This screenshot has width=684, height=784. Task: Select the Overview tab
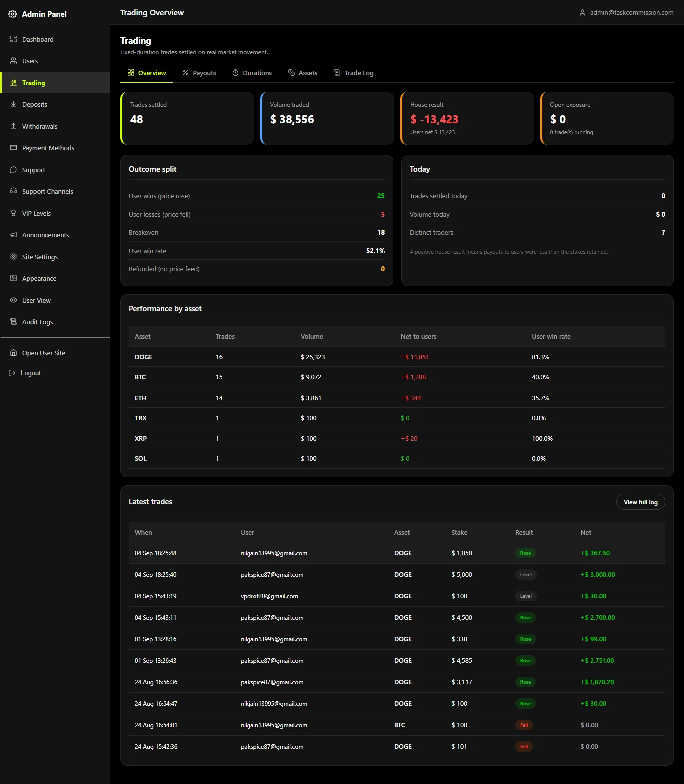146,73
